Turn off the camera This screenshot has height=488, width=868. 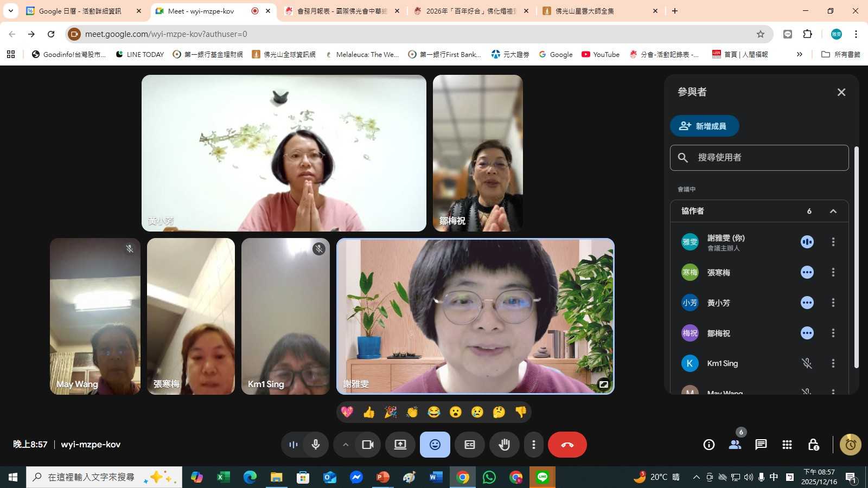pyautogui.click(x=368, y=445)
